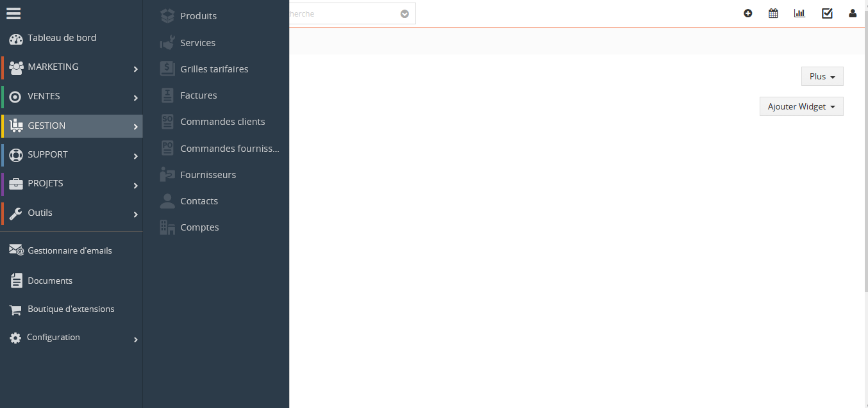Image resolution: width=868 pixels, height=408 pixels.
Task: Open Tableau de bord
Action: [x=62, y=38]
